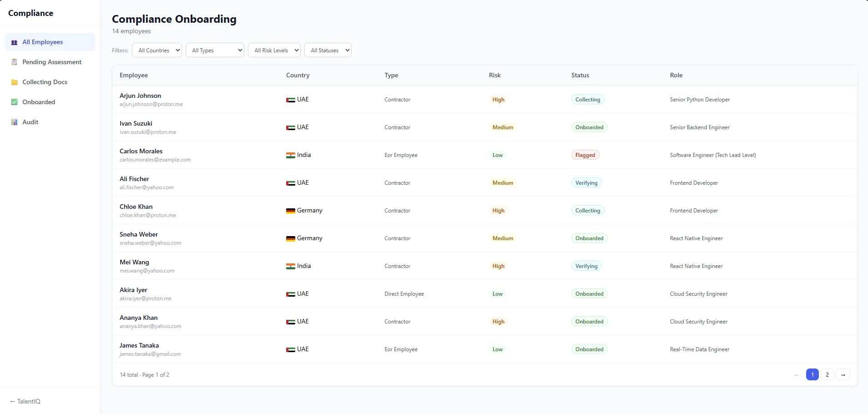Click the UAE flag in Akira Iyer's row

coord(290,294)
